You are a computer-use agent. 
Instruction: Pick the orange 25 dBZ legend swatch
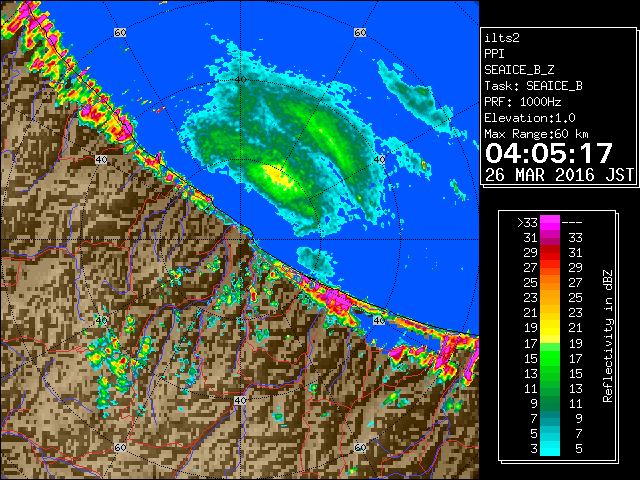coord(550,282)
